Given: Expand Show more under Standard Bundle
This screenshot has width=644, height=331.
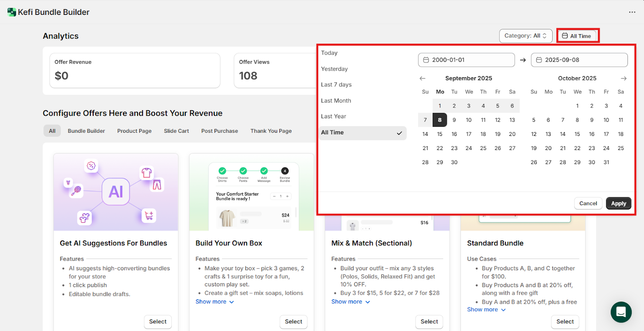Looking at the screenshot, I should click(x=486, y=310).
